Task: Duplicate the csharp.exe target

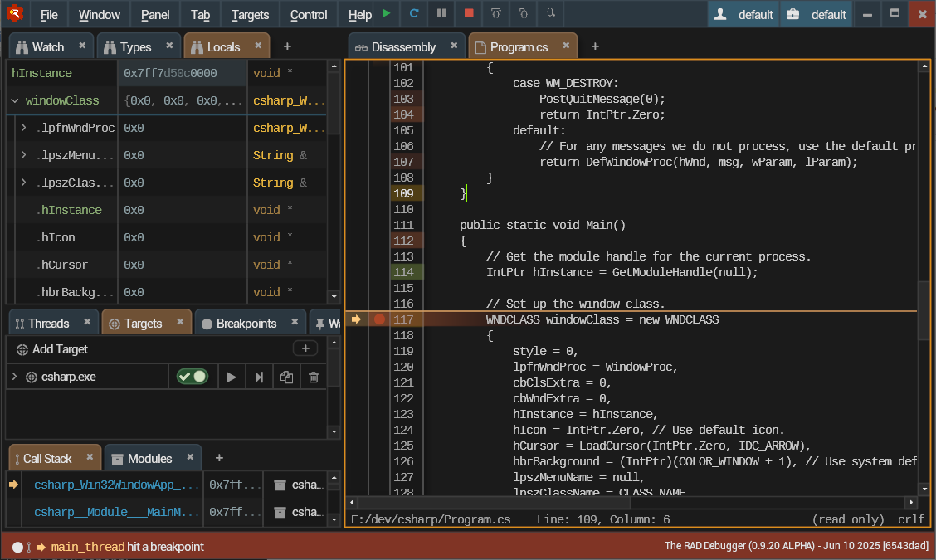Action: 286,377
